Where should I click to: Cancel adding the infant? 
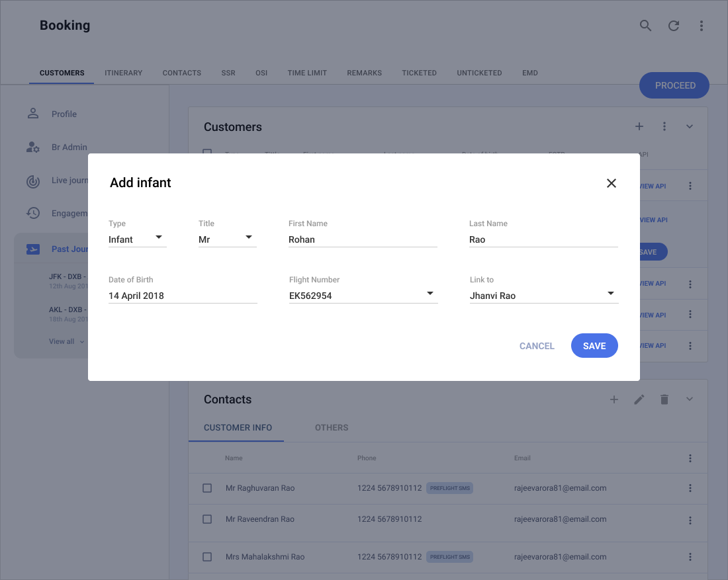tap(537, 346)
